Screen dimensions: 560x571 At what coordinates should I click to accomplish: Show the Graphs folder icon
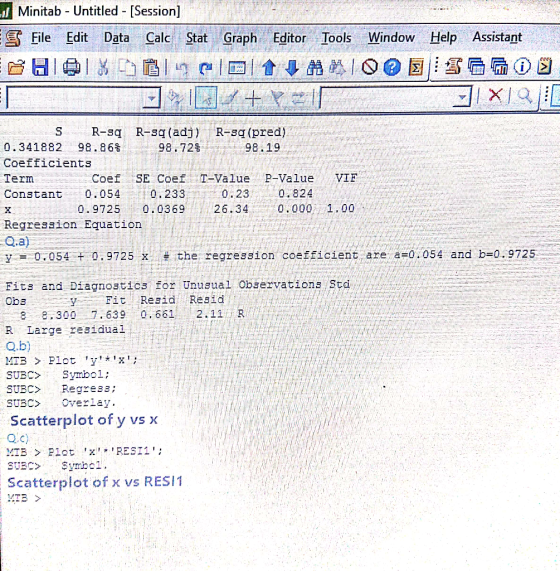[x=499, y=67]
